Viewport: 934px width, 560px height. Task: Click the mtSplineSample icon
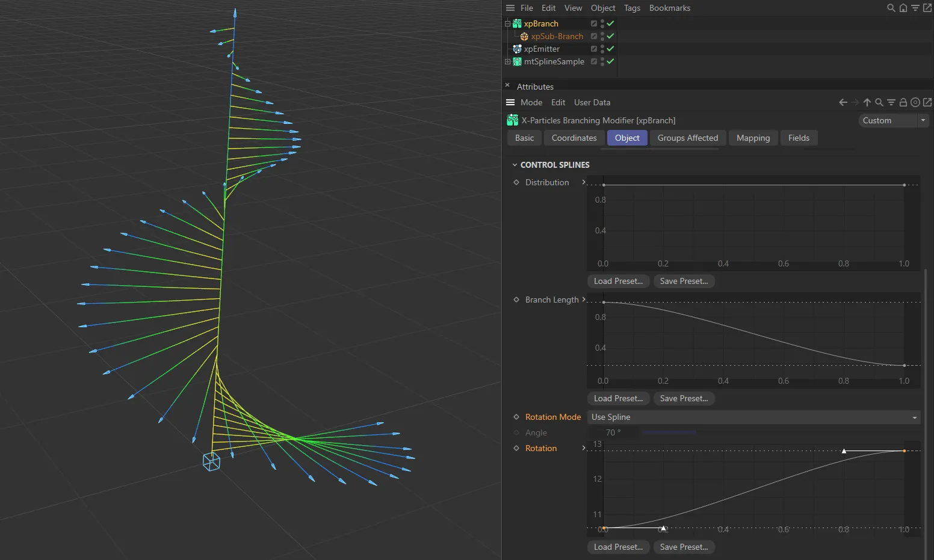click(x=516, y=61)
